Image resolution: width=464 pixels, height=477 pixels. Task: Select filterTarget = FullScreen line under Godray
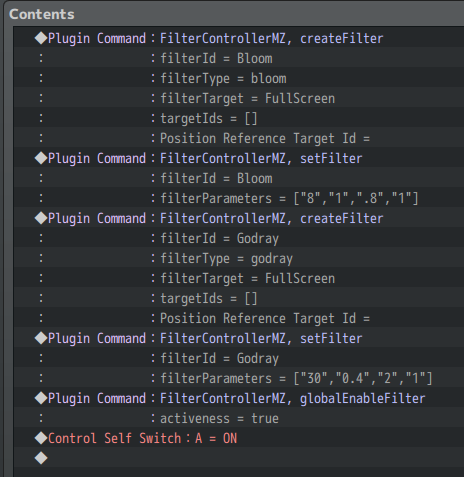(239, 278)
